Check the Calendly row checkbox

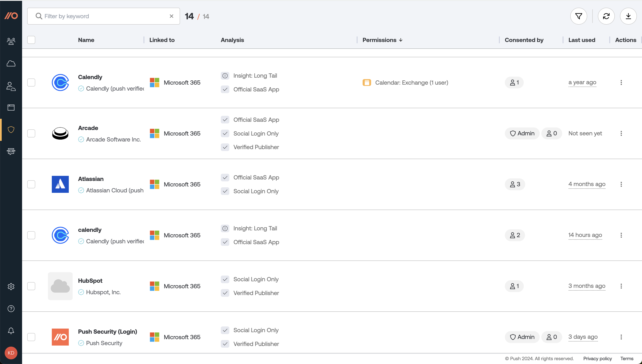[x=31, y=83]
